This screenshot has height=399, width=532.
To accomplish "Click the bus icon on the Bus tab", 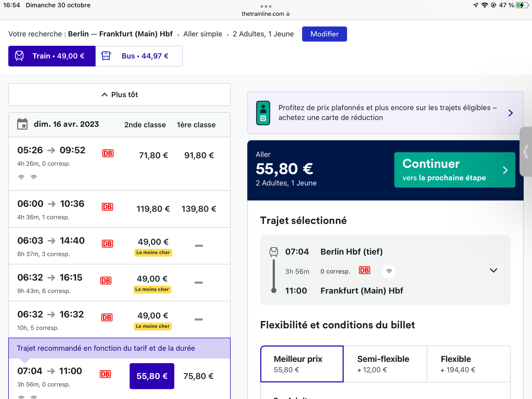I will click(x=106, y=56).
